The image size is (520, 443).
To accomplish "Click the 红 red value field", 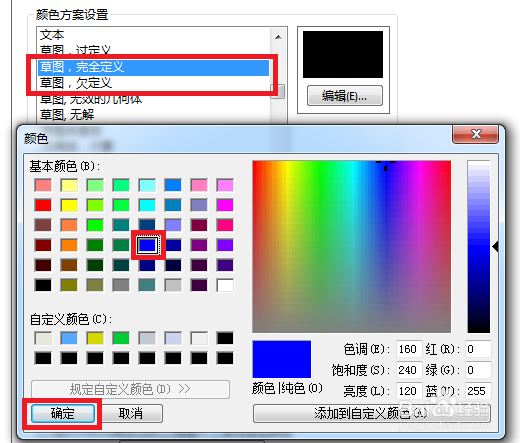I will click(x=478, y=349).
